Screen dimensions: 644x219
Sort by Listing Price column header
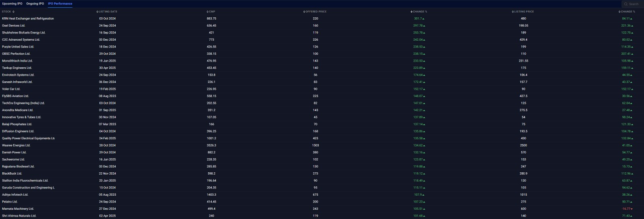tap(524, 12)
